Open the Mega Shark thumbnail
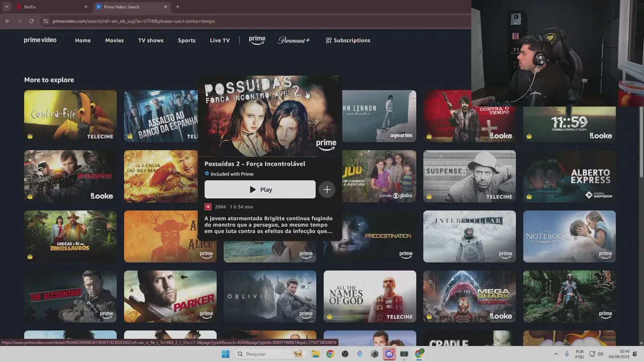 tap(469, 297)
